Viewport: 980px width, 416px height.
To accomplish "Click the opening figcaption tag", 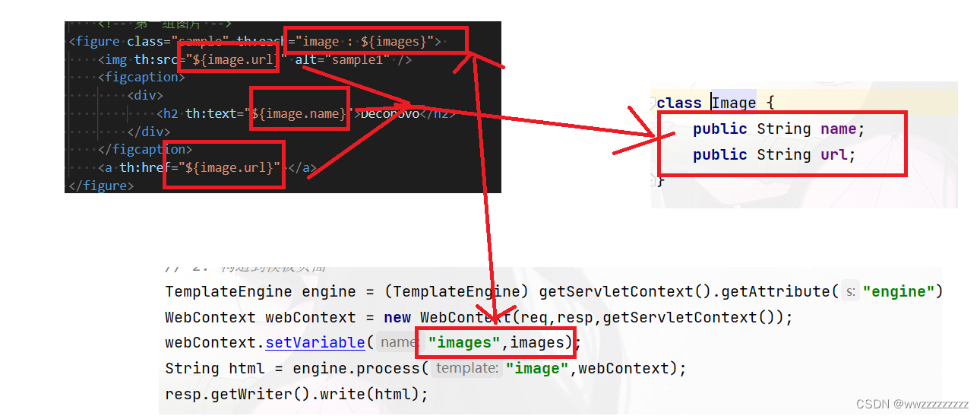I will 141,77.
